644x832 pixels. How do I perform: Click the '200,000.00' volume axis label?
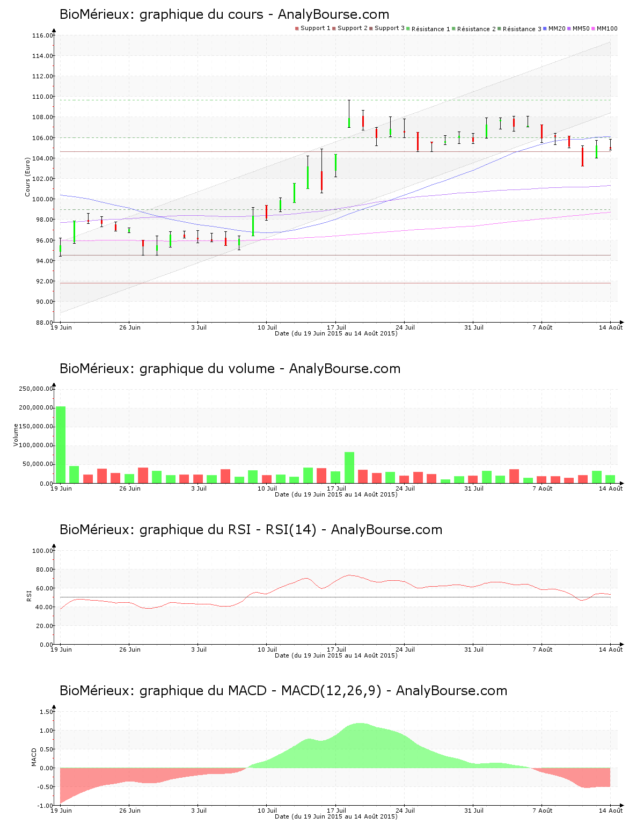[x=36, y=408]
